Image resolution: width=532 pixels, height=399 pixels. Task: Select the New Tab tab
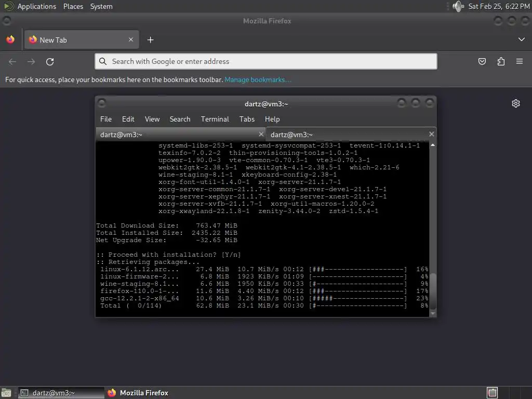click(82, 39)
